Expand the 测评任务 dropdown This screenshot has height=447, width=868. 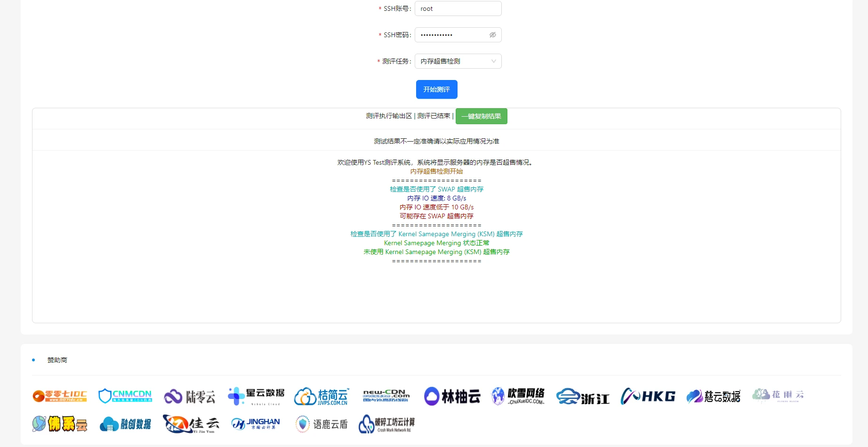pyautogui.click(x=458, y=61)
